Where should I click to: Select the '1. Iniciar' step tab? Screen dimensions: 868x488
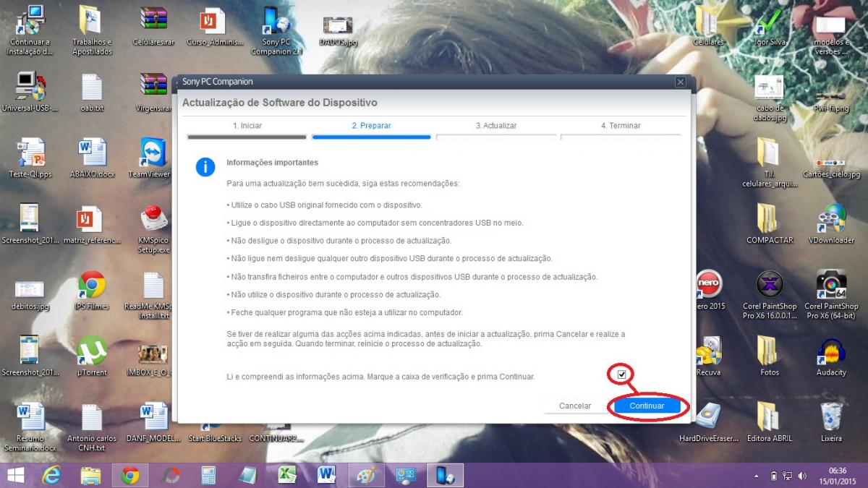(x=247, y=126)
